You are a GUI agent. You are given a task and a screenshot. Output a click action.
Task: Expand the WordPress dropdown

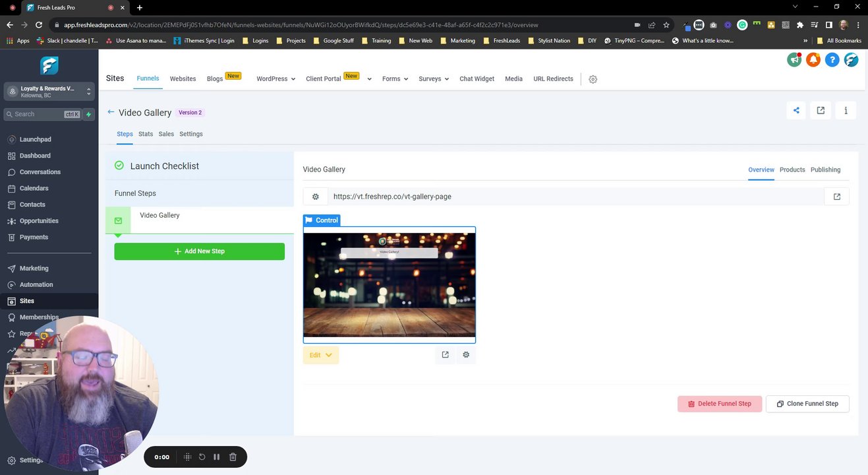(x=275, y=79)
